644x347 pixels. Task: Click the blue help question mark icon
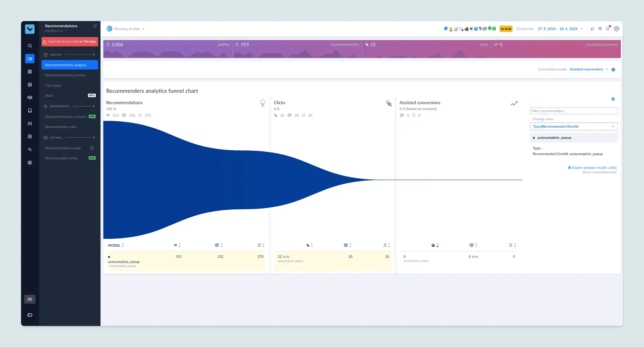(x=613, y=70)
